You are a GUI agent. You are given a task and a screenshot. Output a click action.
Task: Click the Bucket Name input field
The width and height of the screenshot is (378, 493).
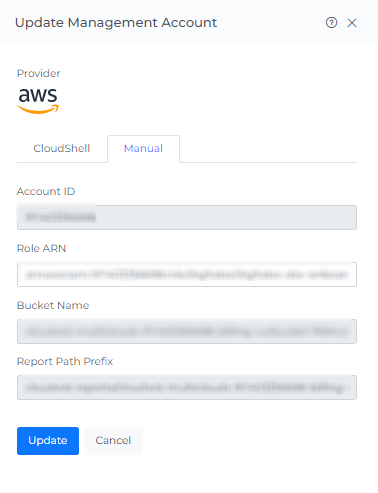187,331
